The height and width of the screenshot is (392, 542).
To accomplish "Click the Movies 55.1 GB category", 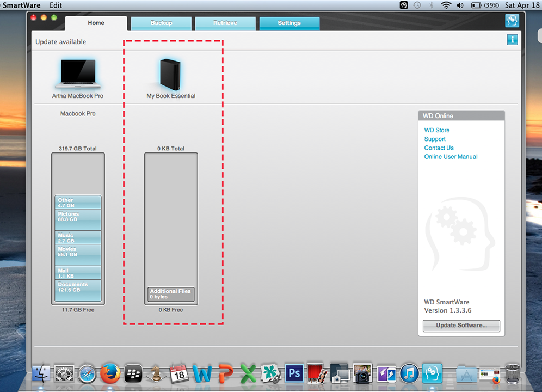I will click(78, 255).
